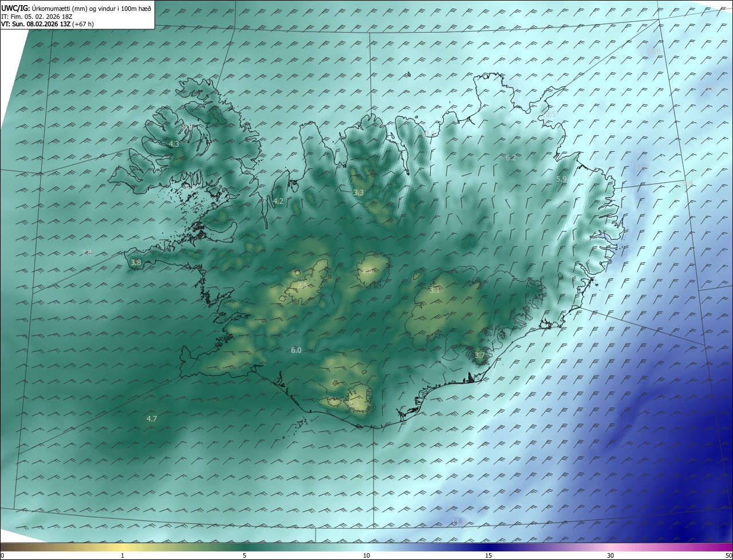Viewport: 733px width, 560px height.
Task: Click the colorbar tick label 50
Action: 728,555
